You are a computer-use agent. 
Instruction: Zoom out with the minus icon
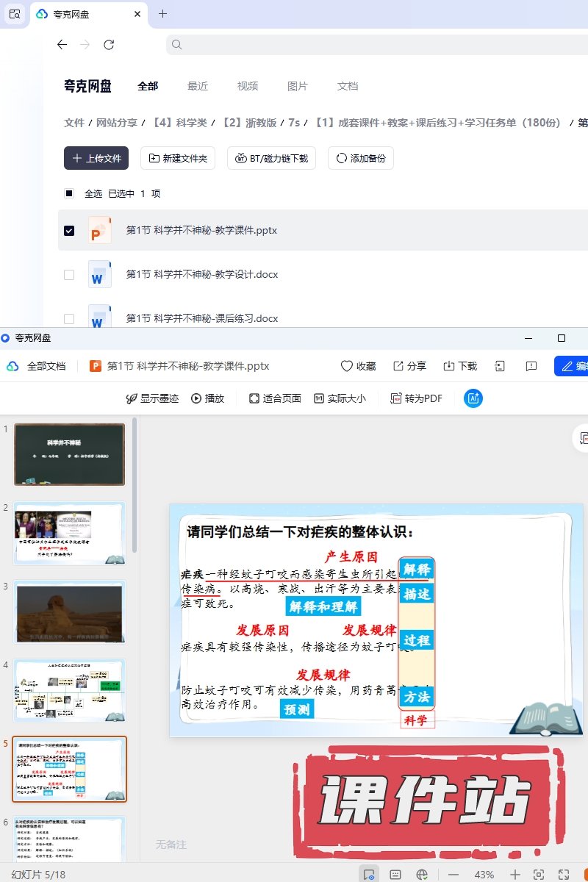pyautogui.click(x=453, y=875)
